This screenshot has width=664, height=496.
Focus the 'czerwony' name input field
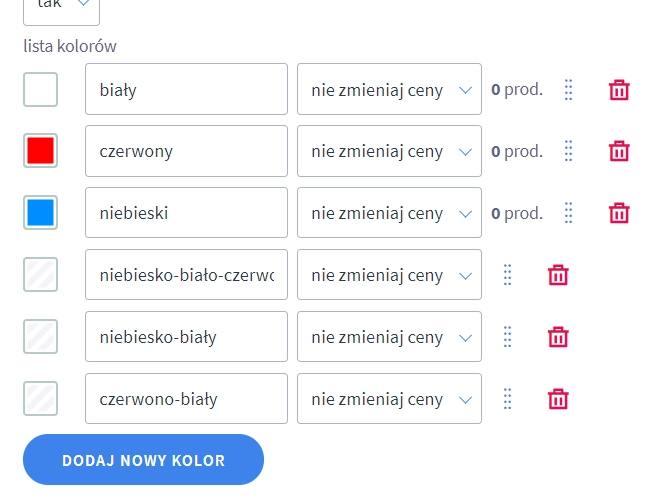[x=186, y=152]
